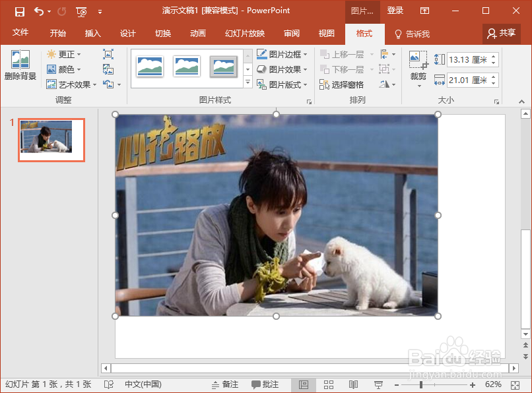This screenshot has width=532, height=393.
Task: Switch to Animations (动画) tab
Action: pos(198,33)
